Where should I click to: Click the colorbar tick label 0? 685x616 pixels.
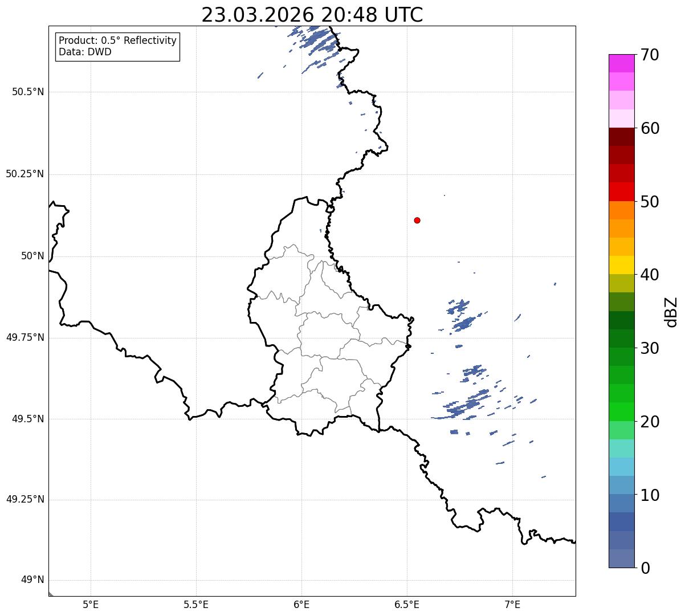[645, 568]
